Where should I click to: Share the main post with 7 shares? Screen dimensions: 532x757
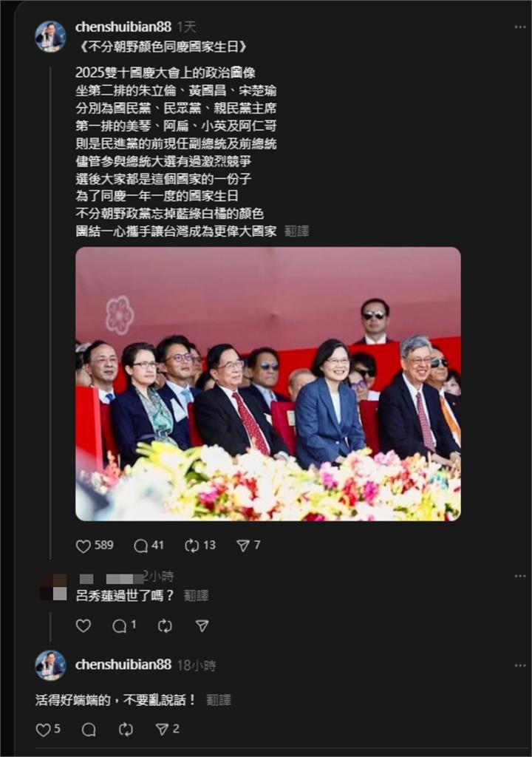[242, 546]
